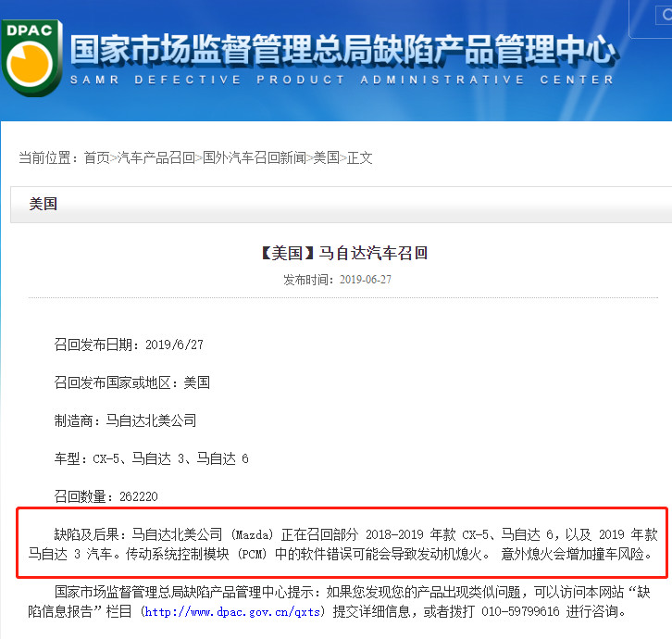Navigate to 国外汽车召回新闻 breadcrumb
The image size is (672, 639).
254,158
